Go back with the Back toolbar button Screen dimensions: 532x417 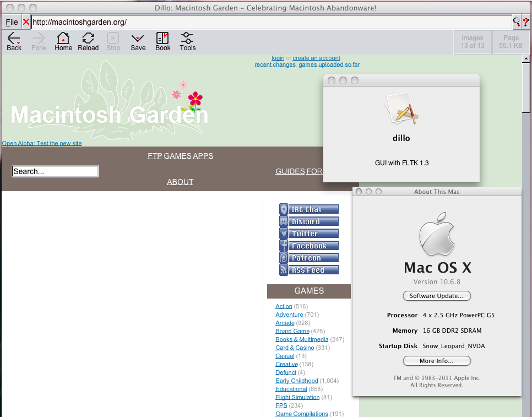[14, 42]
